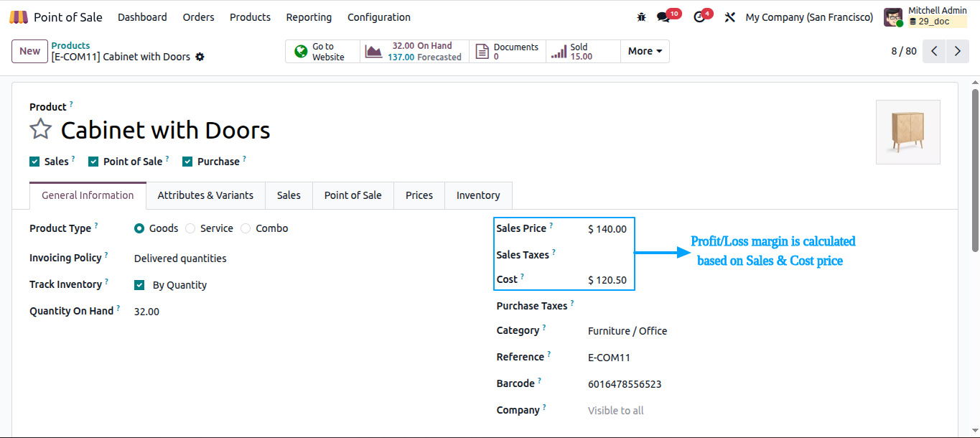Expand the More dropdown button
980x438 pixels.
(645, 51)
